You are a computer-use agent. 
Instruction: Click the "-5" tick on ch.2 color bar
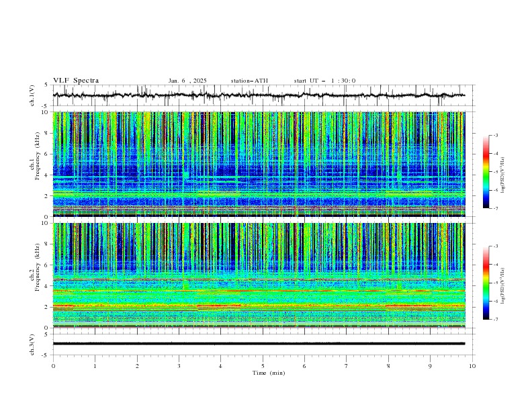496,283
